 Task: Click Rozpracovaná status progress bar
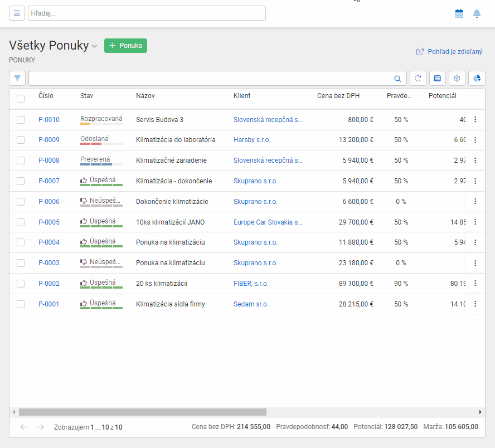point(101,124)
